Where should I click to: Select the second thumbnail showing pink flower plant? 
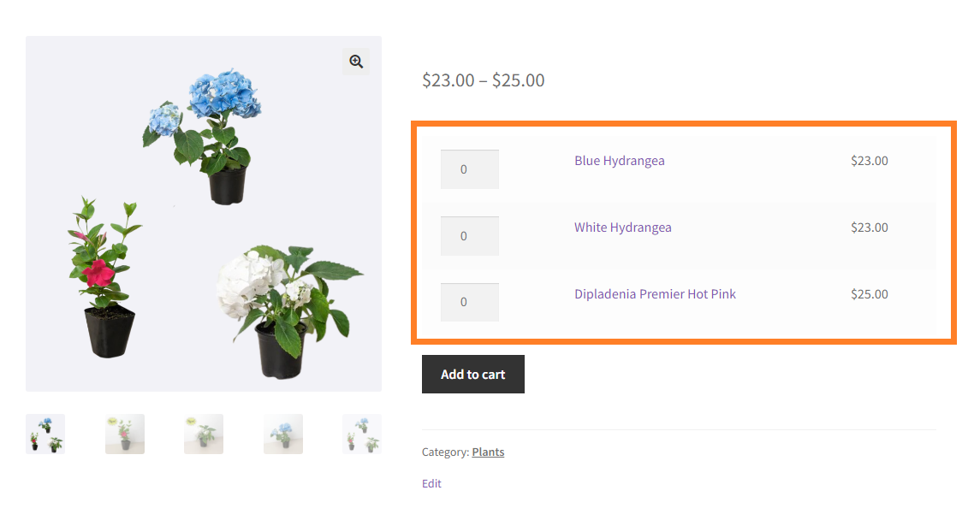click(x=124, y=434)
